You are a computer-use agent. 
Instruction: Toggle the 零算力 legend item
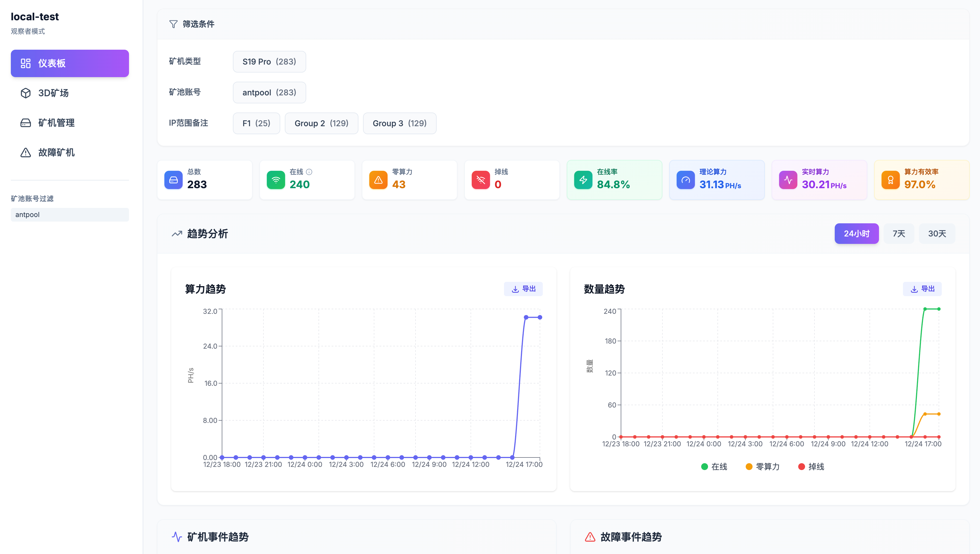pos(762,466)
